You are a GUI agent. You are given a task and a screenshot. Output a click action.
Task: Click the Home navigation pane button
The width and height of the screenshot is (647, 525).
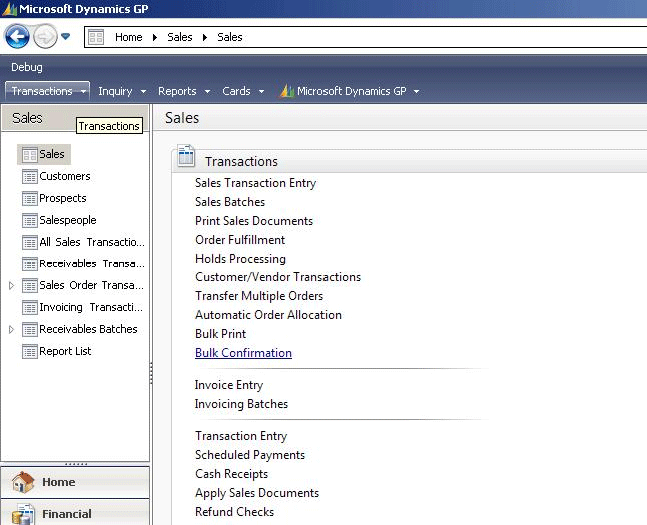tap(75, 482)
